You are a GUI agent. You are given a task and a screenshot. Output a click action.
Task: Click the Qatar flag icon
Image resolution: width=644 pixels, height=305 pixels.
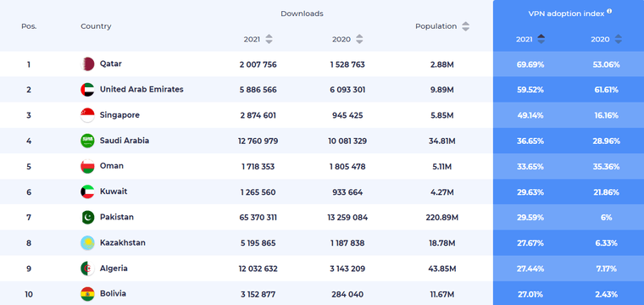click(87, 64)
